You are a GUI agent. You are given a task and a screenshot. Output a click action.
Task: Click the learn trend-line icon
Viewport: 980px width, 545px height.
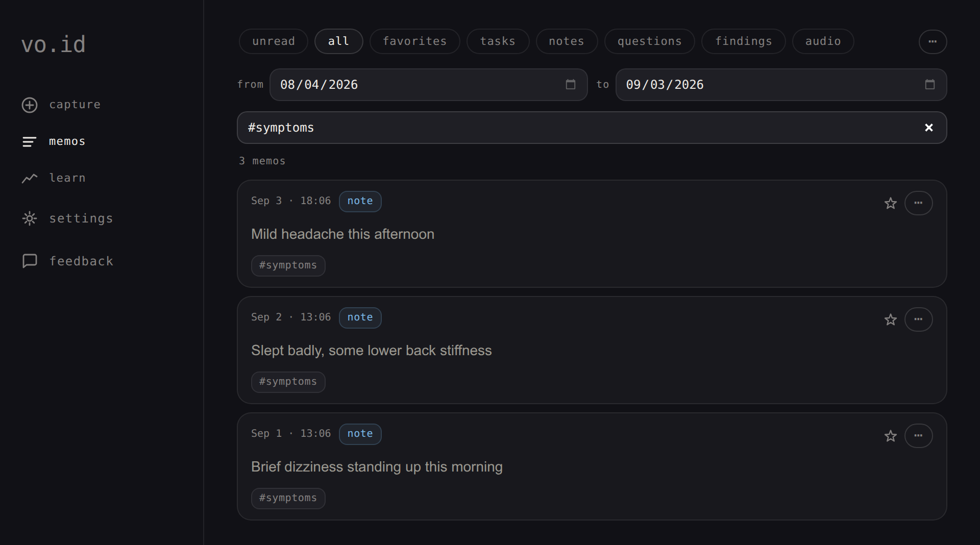[30, 178]
